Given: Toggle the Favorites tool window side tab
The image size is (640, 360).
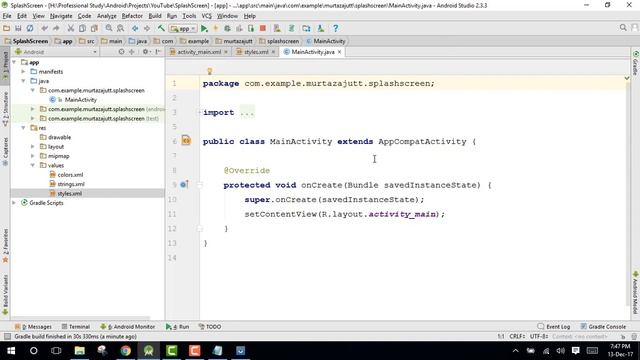Looking at the screenshot, I should tap(5, 246).
